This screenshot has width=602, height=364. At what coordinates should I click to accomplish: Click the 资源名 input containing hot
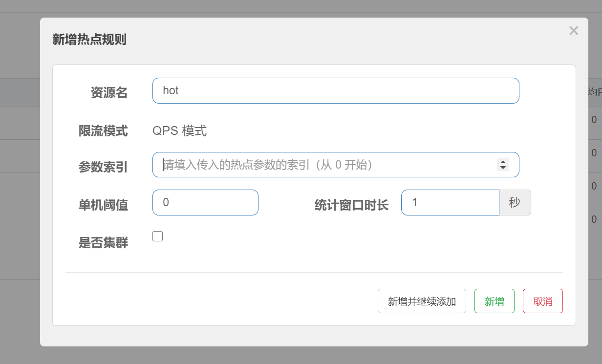pyautogui.click(x=335, y=91)
